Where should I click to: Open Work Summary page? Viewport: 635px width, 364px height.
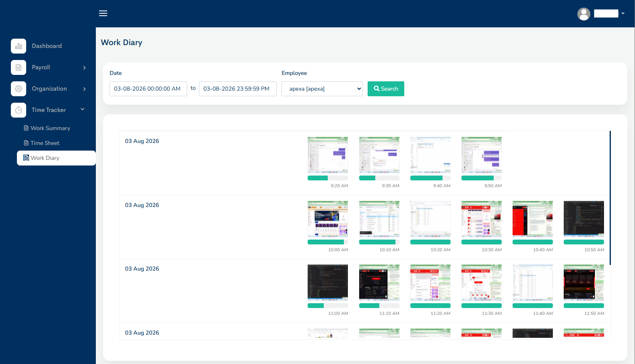pos(50,128)
